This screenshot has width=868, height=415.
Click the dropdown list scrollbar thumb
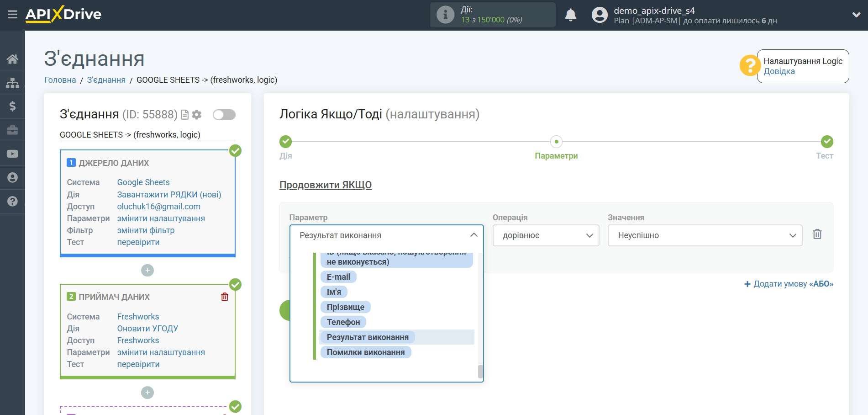[480, 372]
